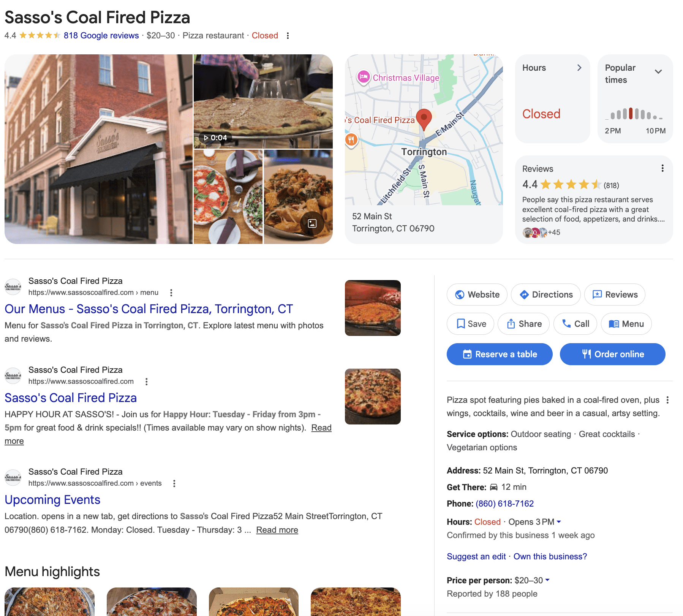
Task: Play the 0:04 pizza video
Action: 215,138
